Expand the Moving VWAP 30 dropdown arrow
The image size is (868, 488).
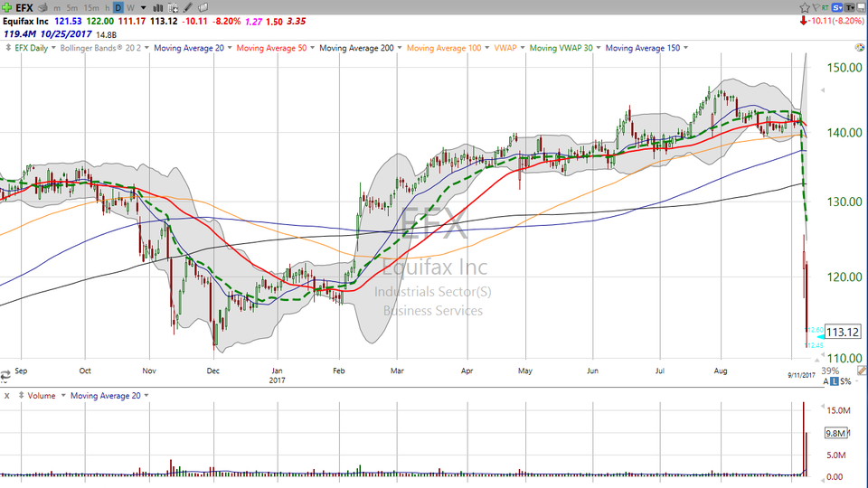599,48
